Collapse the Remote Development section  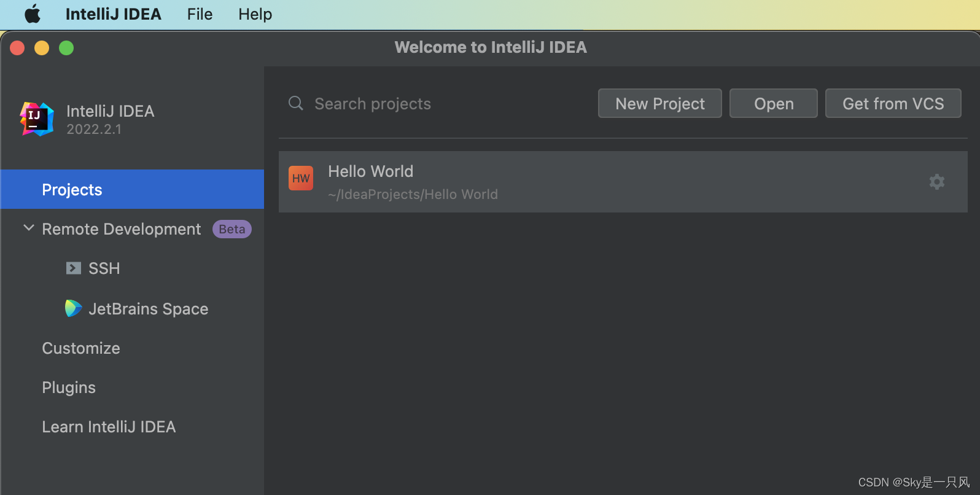coord(28,228)
